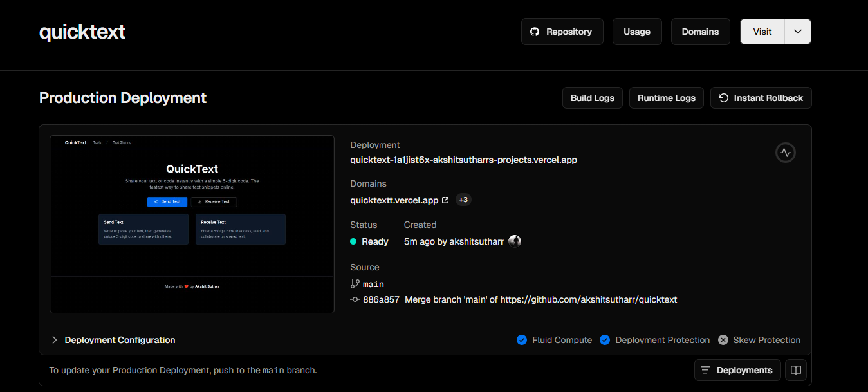Viewport: 868px width, 392px height.
Task: Show the +3 additional domains badge
Action: tap(463, 200)
